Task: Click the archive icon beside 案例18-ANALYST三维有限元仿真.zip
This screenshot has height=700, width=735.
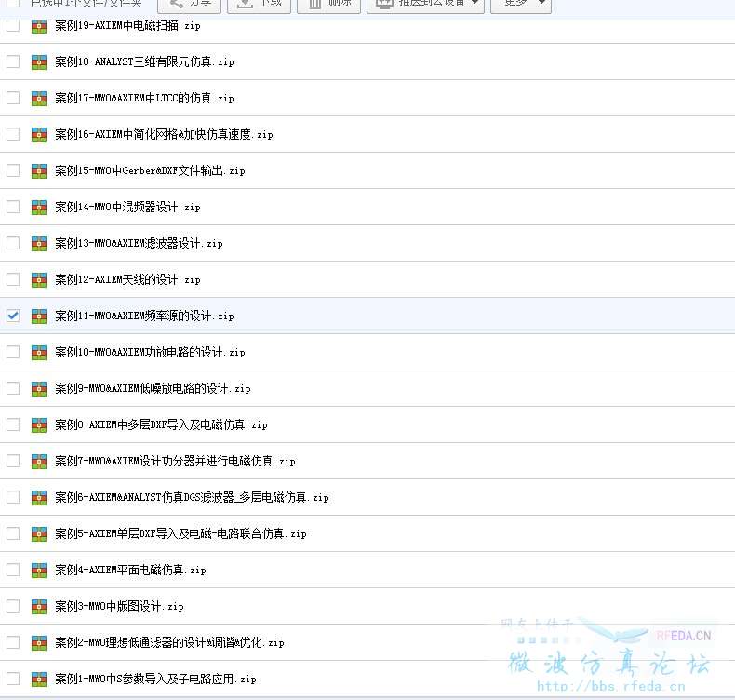Action: click(39, 61)
